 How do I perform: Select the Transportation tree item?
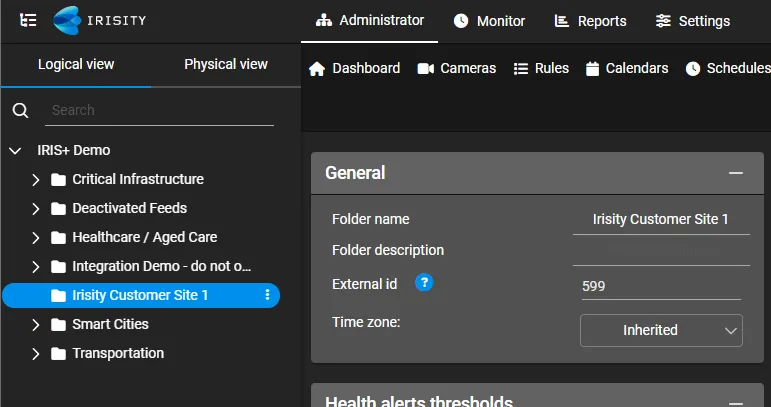click(x=118, y=353)
